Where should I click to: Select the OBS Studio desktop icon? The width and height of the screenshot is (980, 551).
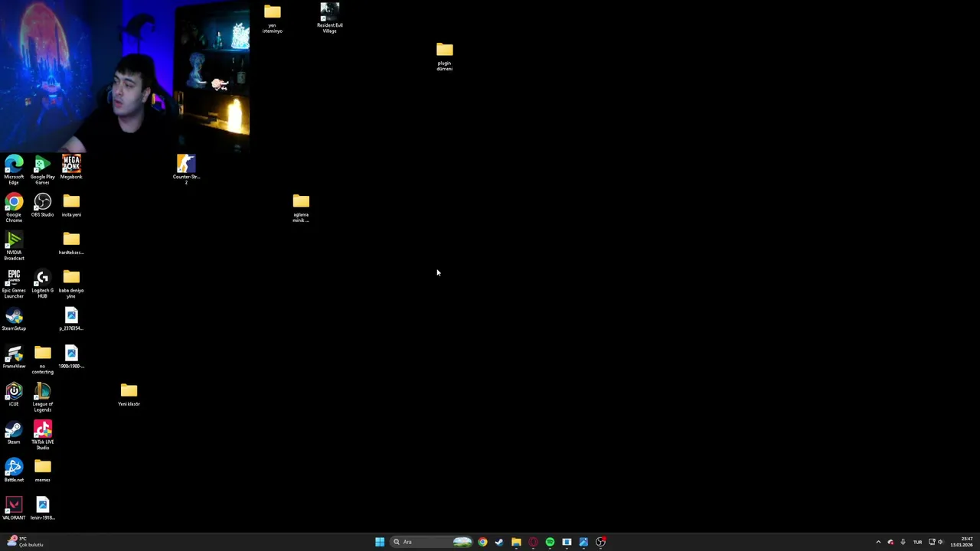[43, 205]
